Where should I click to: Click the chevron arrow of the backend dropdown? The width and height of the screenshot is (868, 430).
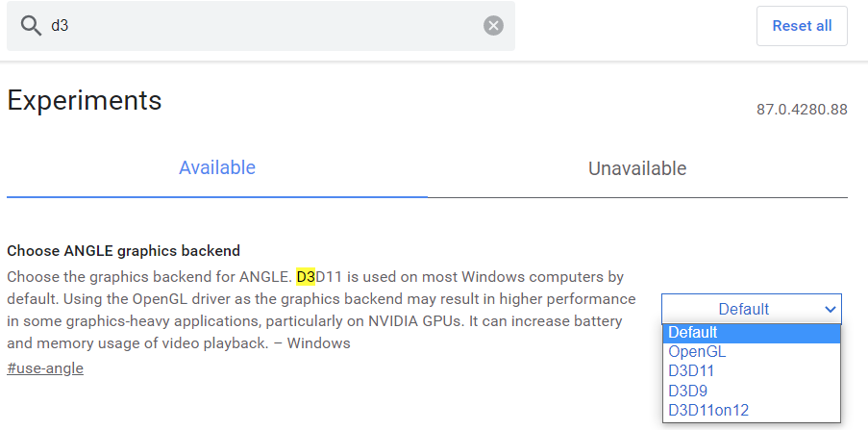pos(831,309)
